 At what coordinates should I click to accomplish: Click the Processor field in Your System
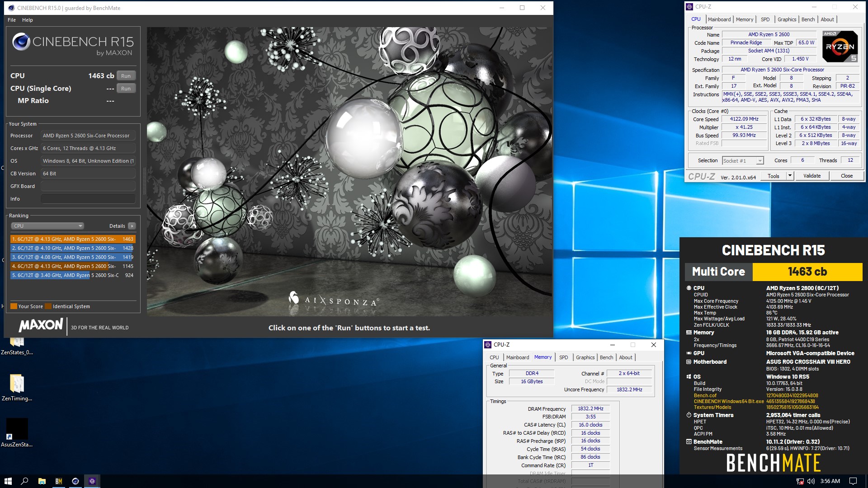pos(88,136)
